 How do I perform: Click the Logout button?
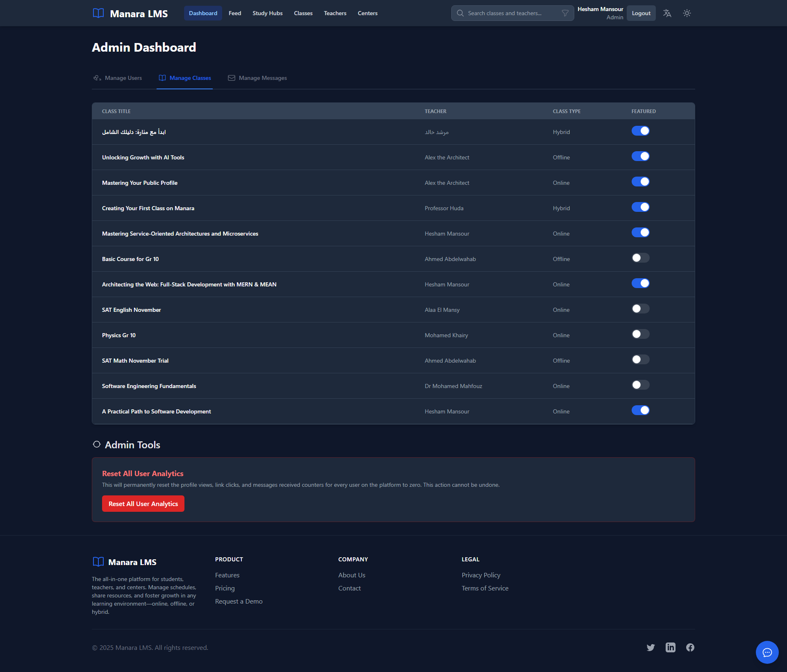click(641, 13)
